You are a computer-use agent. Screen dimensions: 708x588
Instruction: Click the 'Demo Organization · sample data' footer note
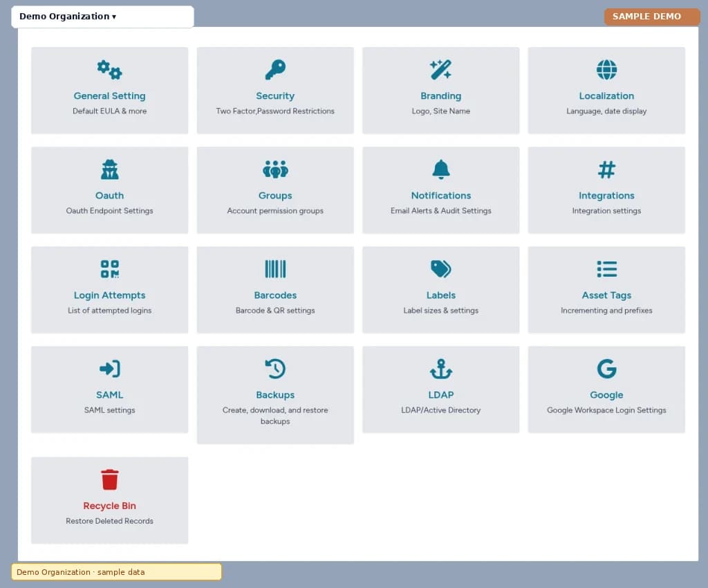(116, 572)
